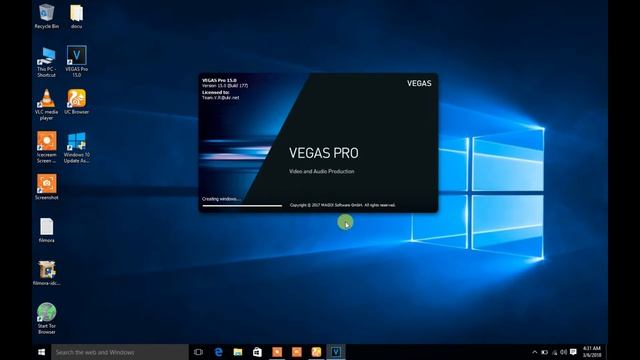Click the network tray icon
640x360 pixels.
(x=554, y=352)
